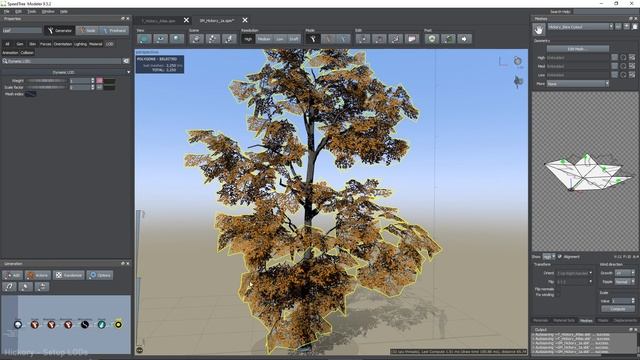Screen dimensions: 640x360
Task: Click the first Scene toolbar icon
Action: [x=196, y=39]
